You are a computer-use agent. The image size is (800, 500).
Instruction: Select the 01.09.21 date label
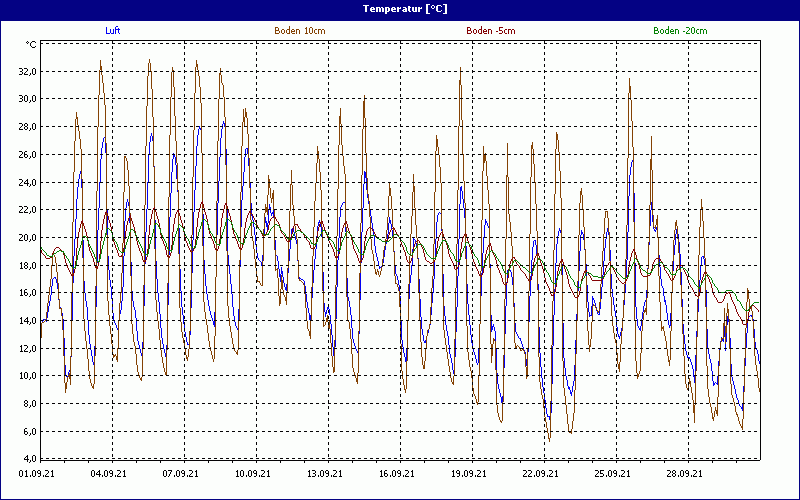pos(36,474)
